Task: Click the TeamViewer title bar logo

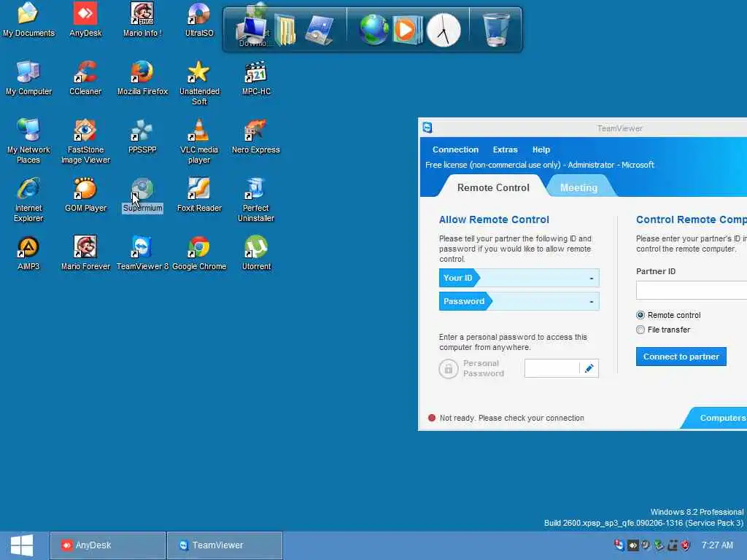Action: (427, 127)
